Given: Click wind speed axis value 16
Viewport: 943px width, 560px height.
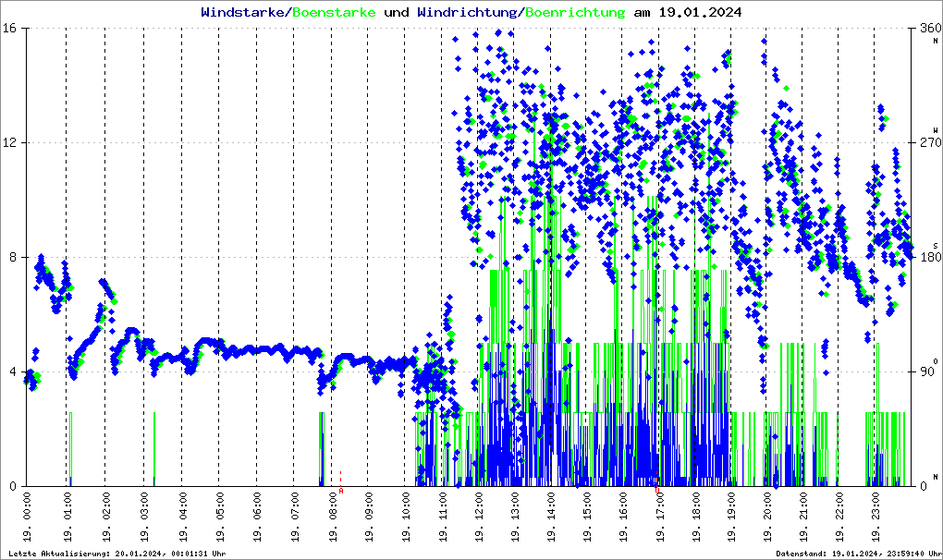Looking at the screenshot, I should (8, 29).
